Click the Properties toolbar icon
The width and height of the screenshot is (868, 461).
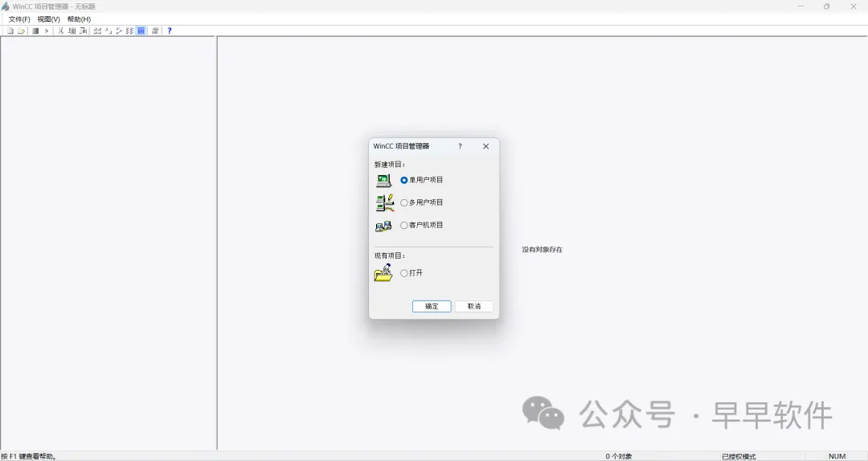[155, 31]
